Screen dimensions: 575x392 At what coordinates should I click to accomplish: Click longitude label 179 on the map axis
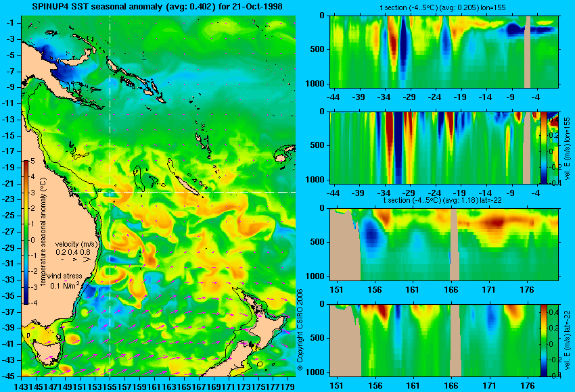click(x=288, y=386)
